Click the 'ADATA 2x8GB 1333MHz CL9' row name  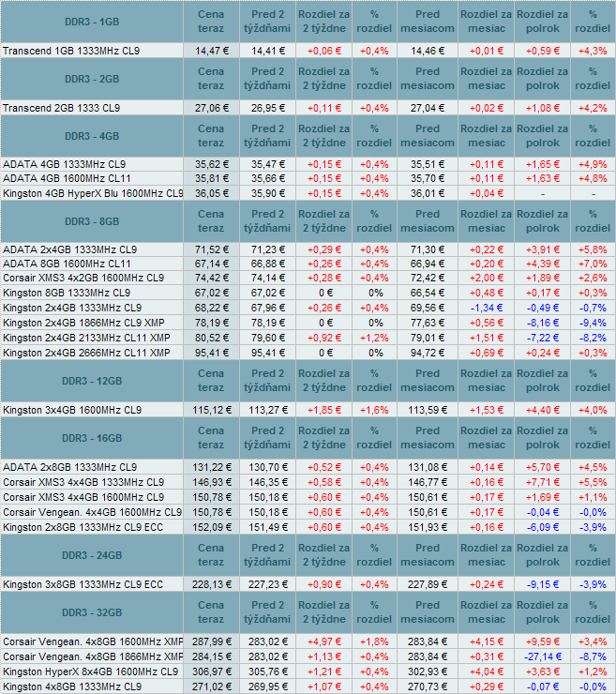pyautogui.click(x=69, y=467)
